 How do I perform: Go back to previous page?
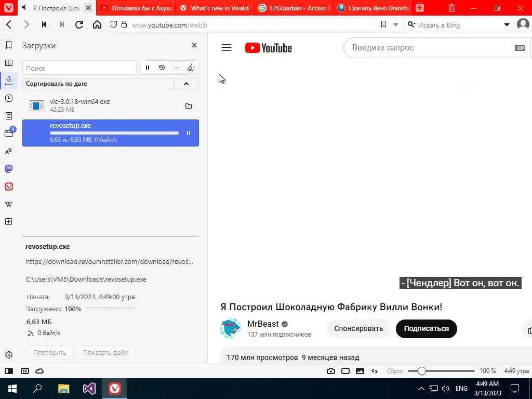tap(9, 24)
